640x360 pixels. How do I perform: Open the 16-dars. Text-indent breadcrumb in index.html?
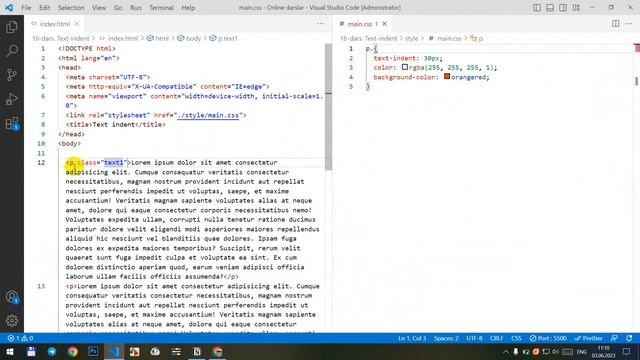60,38
